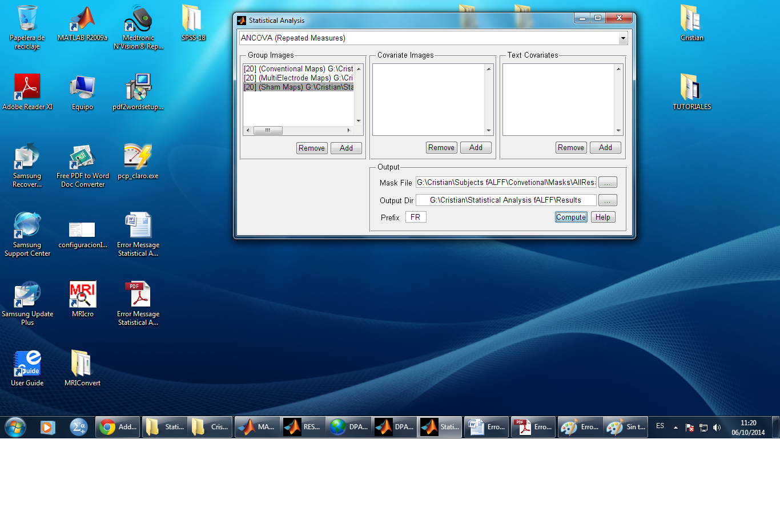Open the Medtronic N'Vision desktop shortcut
780x532 pixels.
(138, 26)
